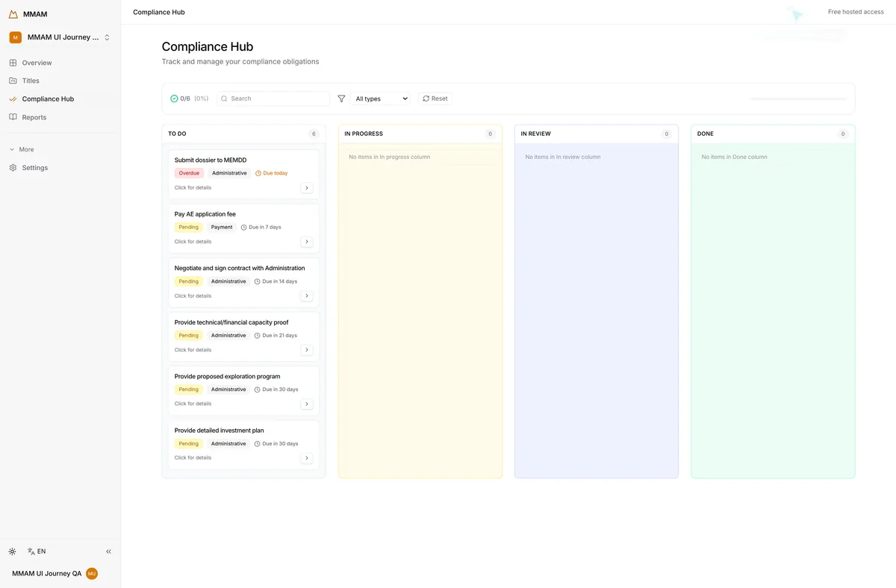This screenshot has width=896, height=588.
Task: Click 'No items in In review column' text
Action: pos(563,157)
